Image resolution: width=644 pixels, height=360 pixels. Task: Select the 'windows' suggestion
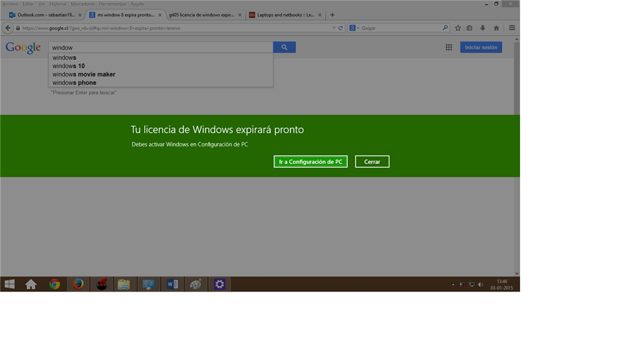click(x=160, y=57)
